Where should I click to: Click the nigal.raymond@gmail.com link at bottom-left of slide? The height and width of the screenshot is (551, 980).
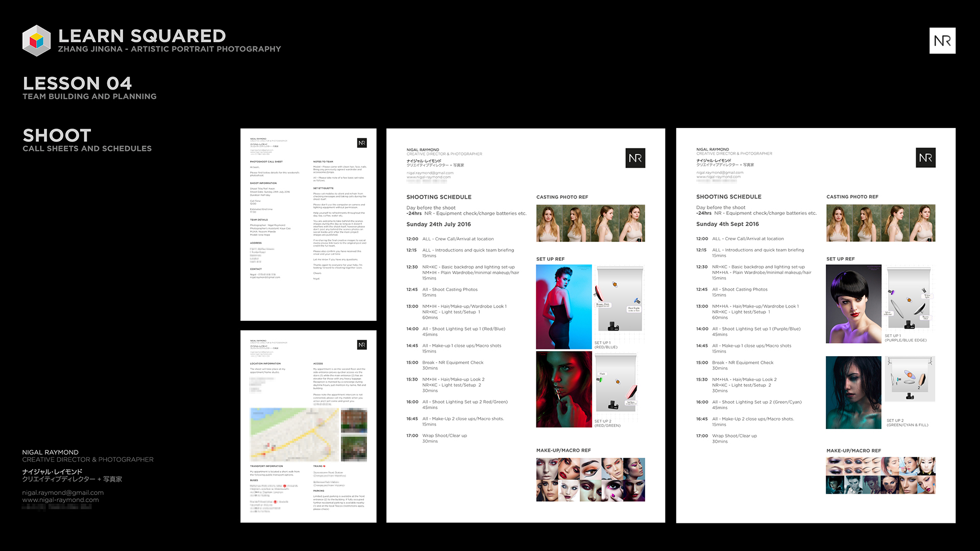pos(63,493)
